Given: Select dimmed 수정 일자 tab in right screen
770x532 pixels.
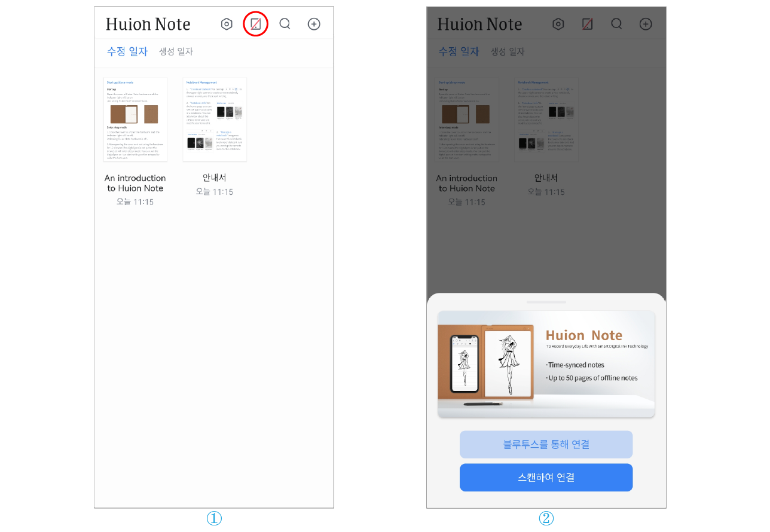Looking at the screenshot, I should click(459, 52).
